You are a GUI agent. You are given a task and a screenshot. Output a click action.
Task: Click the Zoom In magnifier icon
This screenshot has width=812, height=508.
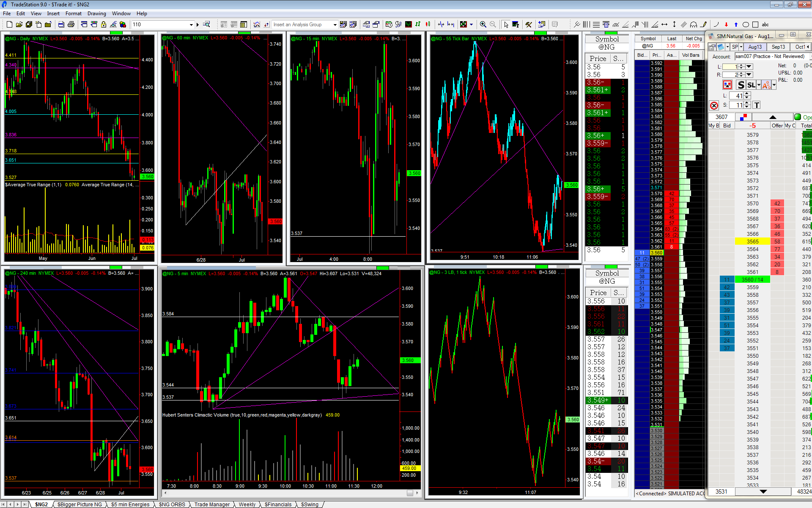[x=483, y=25]
